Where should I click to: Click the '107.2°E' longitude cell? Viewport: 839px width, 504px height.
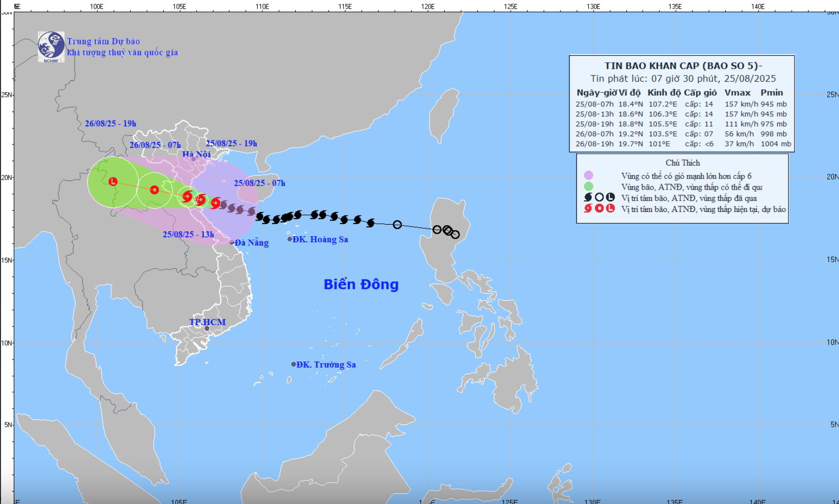coord(663,104)
